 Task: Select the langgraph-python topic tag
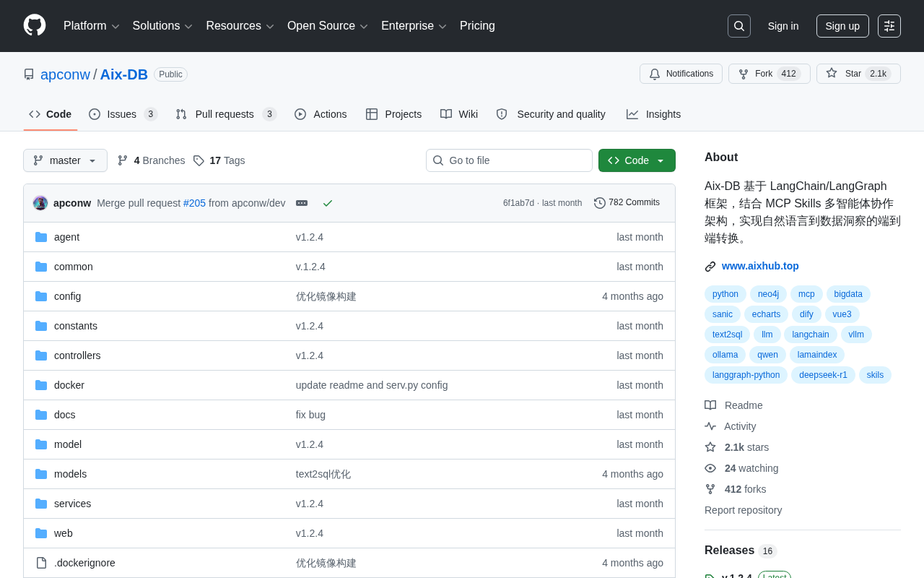(746, 375)
